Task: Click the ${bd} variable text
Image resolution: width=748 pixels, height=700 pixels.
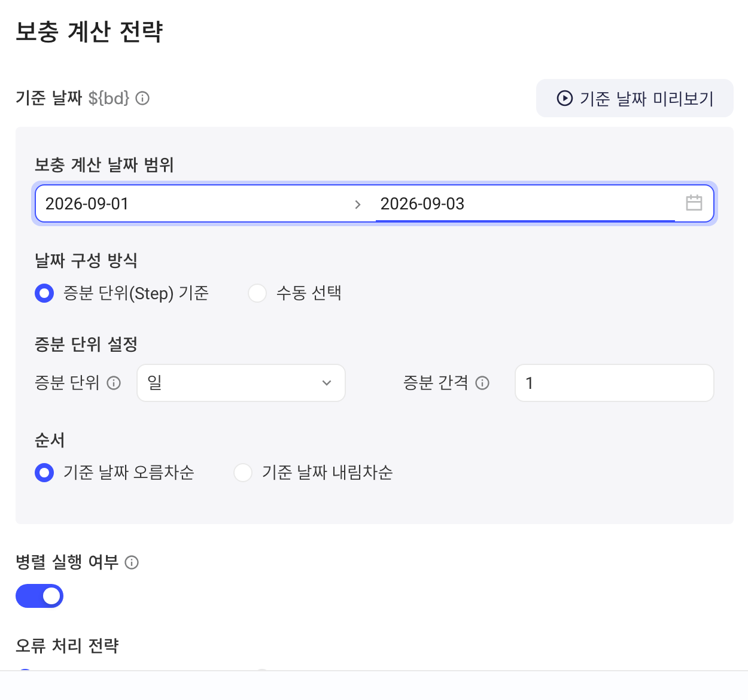Action: tap(109, 98)
